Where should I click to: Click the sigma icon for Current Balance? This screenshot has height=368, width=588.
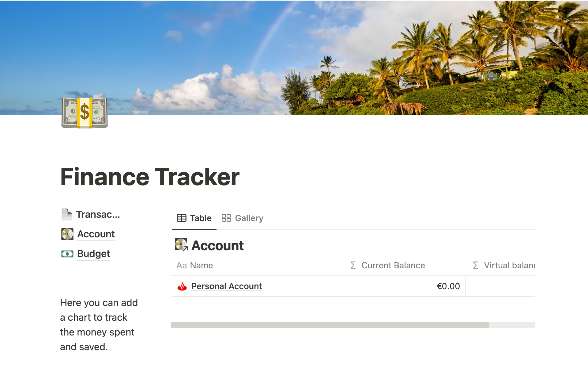(x=353, y=265)
